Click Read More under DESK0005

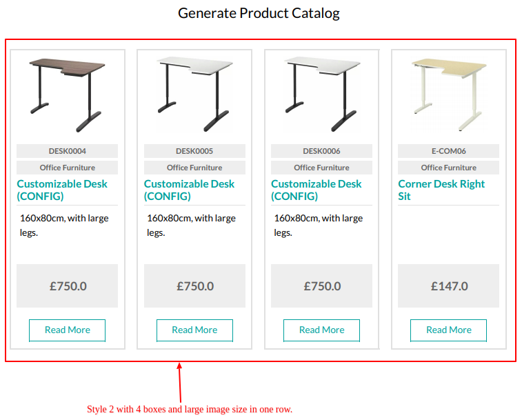coord(194,330)
